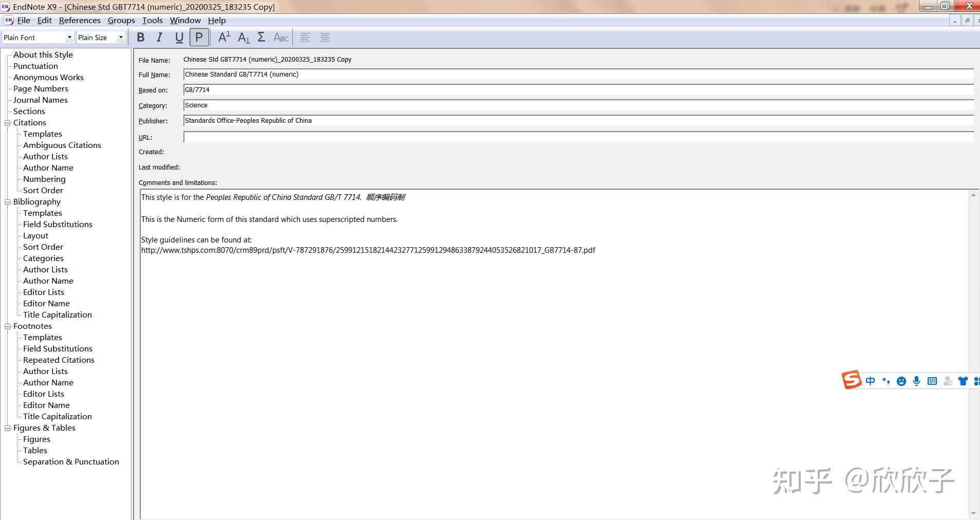Image resolution: width=980 pixels, height=520 pixels.
Task: Collapse the Footnotes tree section
Action: click(x=8, y=326)
